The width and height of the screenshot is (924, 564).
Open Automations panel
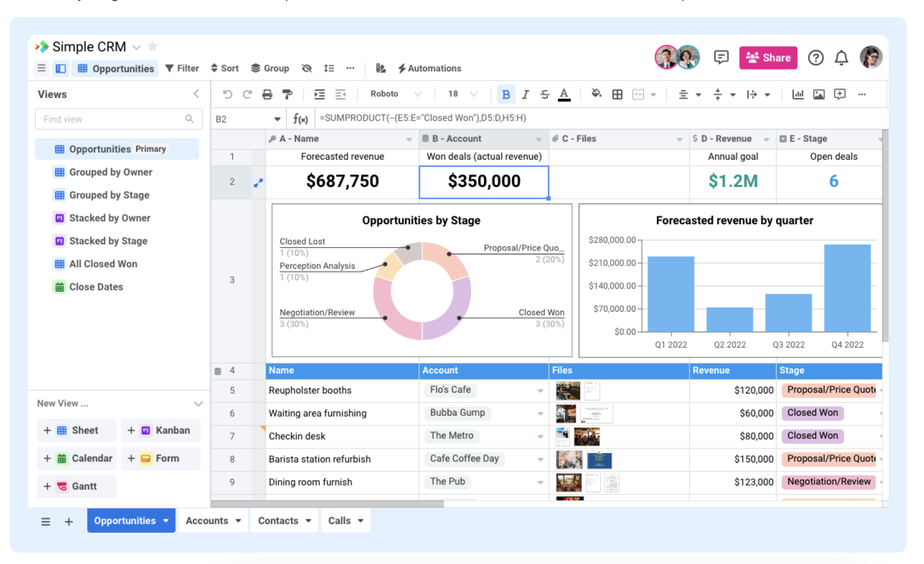(429, 68)
